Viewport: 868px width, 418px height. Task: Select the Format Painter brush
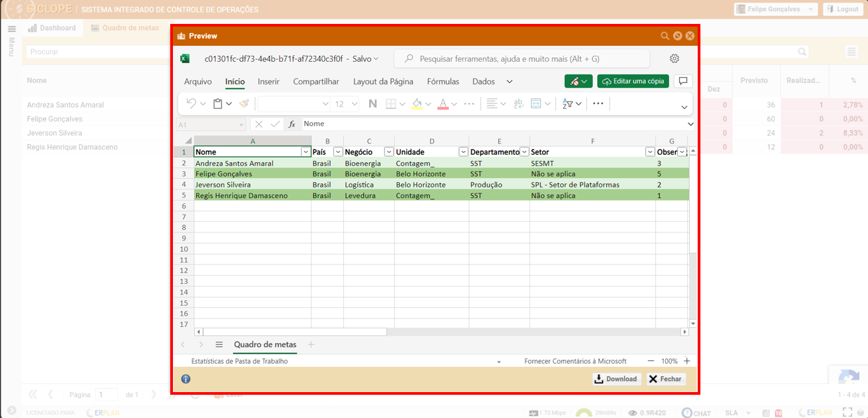tap(244, 104)
